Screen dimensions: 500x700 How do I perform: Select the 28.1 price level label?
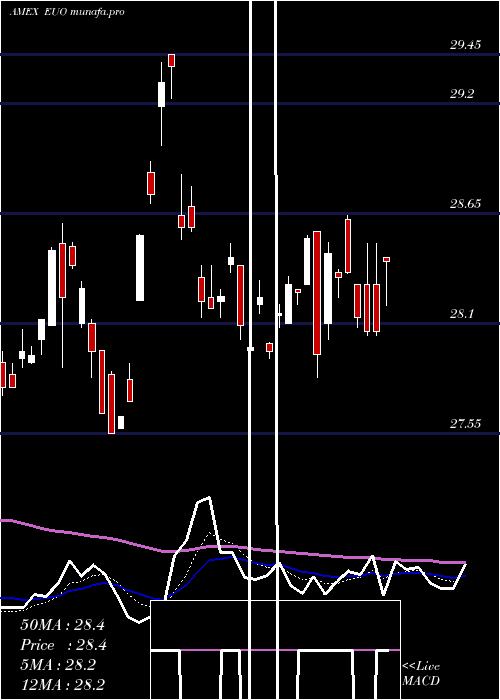462,314
